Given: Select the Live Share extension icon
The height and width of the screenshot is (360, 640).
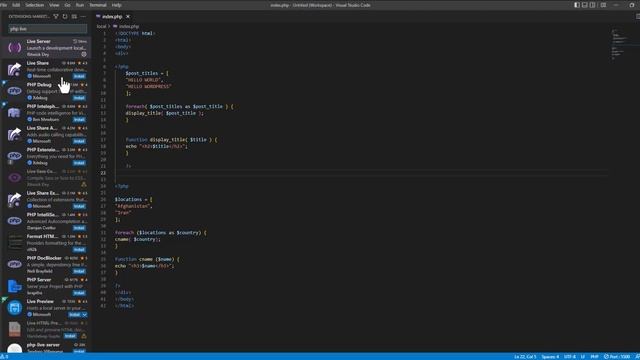Looking at the screenshot, I should click(14, 69).
